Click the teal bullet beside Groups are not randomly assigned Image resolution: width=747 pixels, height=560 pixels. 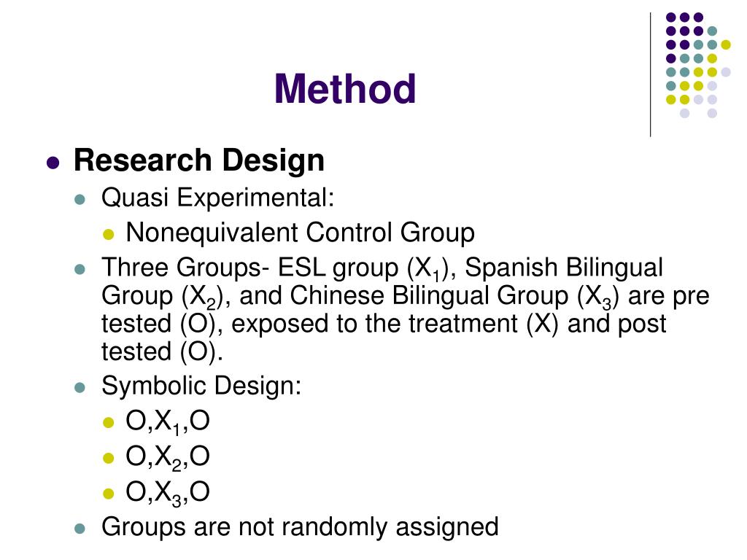[80, 529]
